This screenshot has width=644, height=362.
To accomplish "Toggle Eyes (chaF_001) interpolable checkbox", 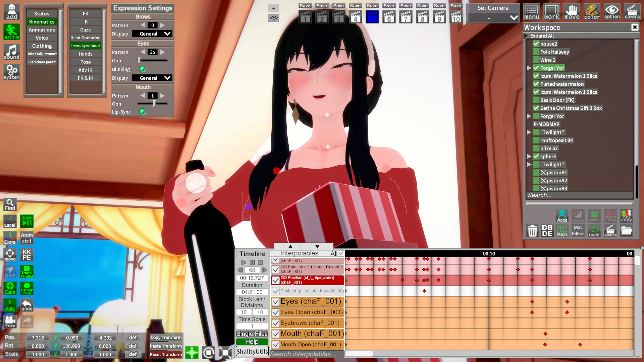I will (x=275, y=302).
